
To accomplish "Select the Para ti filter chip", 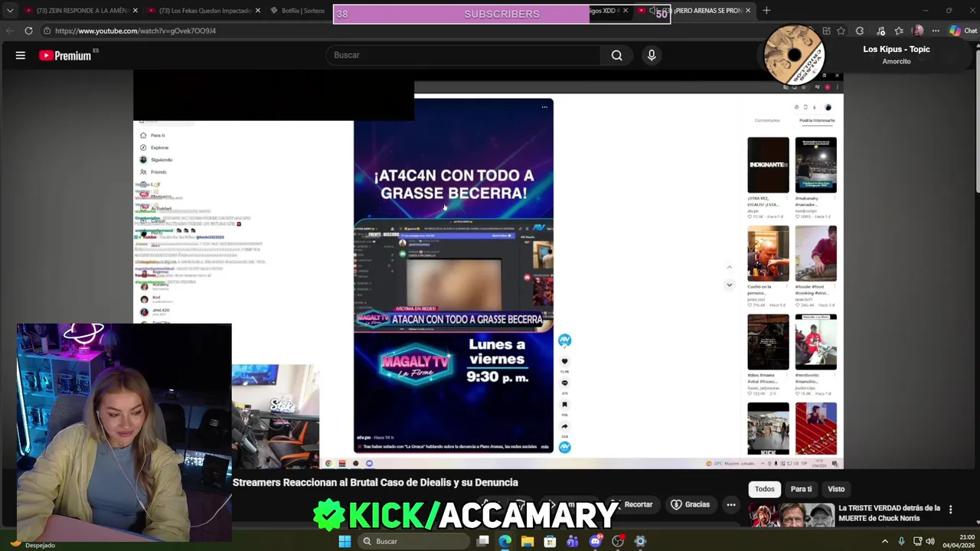I will click(801, 489).
